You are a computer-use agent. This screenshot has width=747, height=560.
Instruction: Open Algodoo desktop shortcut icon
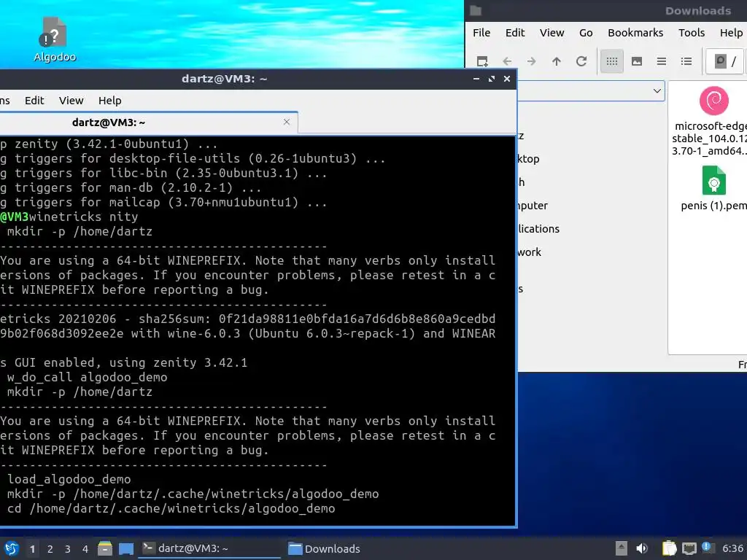coord(54,39)
